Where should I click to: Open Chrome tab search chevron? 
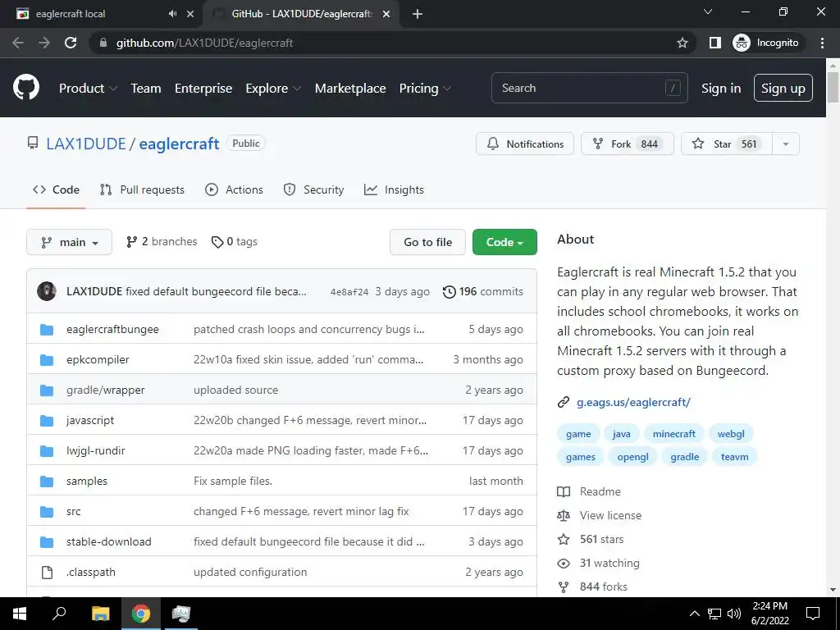[x=708, y=11]
